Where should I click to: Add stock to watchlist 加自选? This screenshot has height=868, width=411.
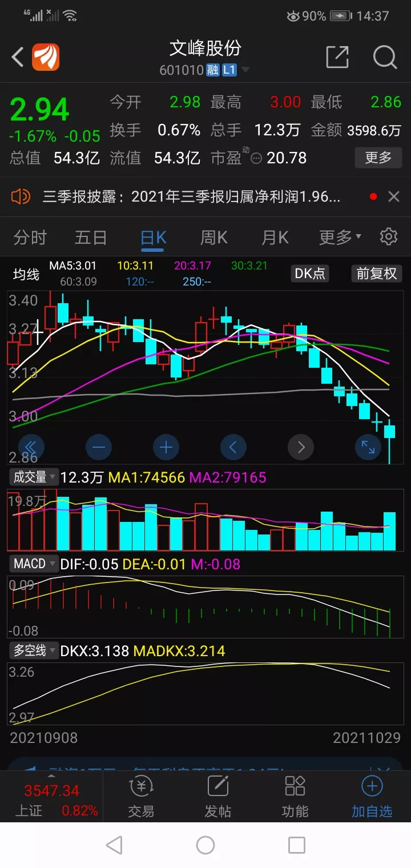372,797
